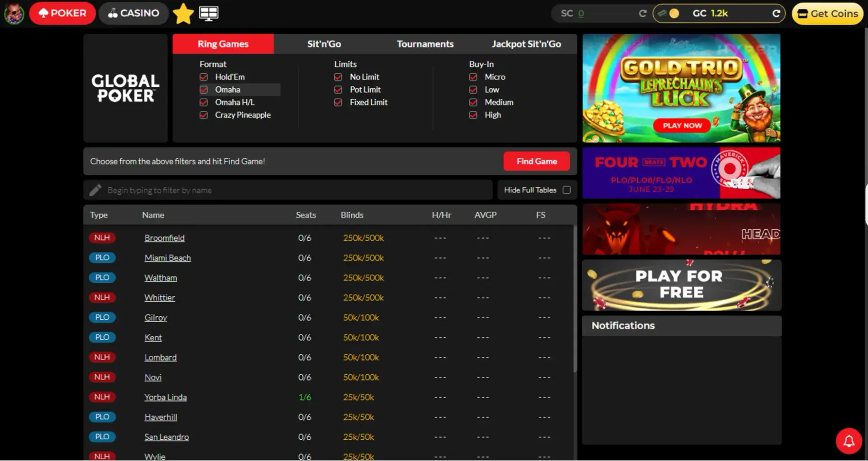Screen dimensions: 868x461
Task: Click the Global Poker logo
Action: 125,88
